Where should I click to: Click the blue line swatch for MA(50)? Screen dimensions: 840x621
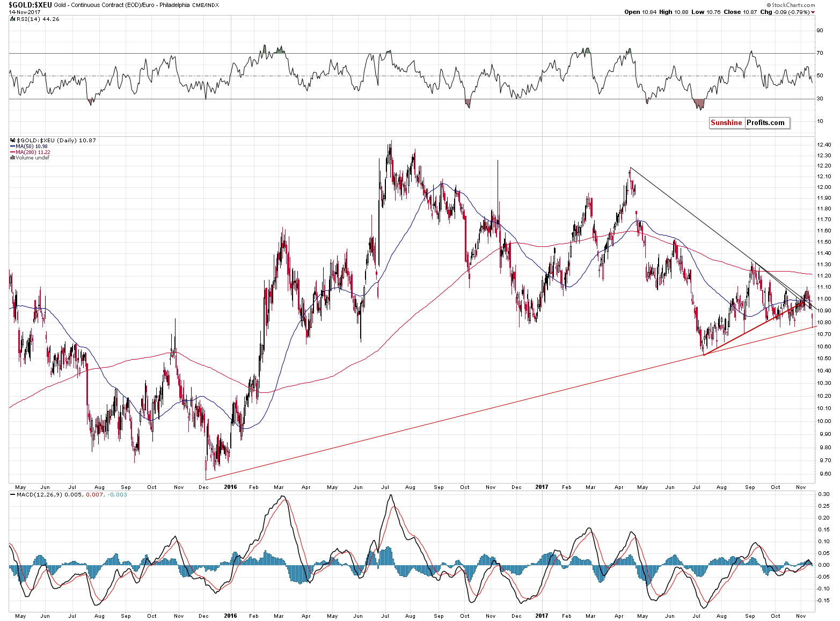pyautogui.click(x=12, y=146)
